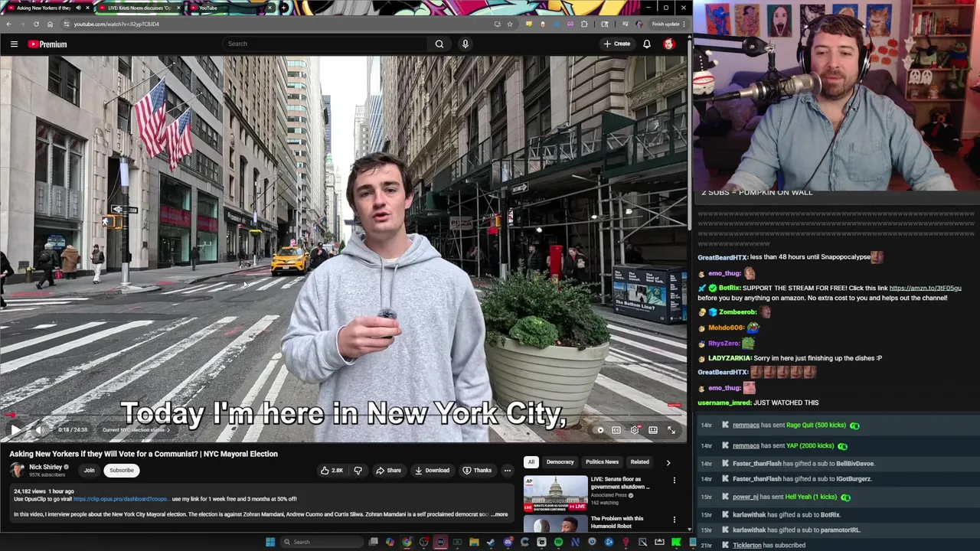
Task: Open the account avatar menu
Action: tap(669, 44)
